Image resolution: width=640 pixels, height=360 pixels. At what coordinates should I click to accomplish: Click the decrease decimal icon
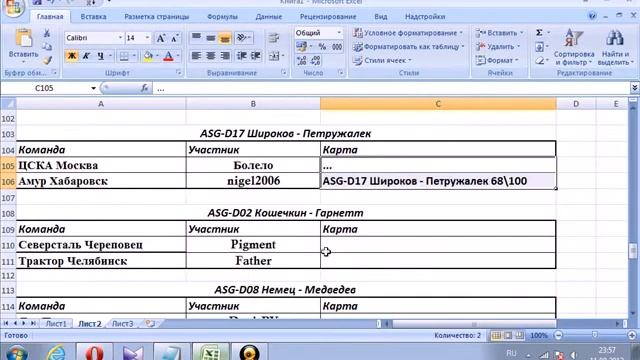[x=316, y=61]
